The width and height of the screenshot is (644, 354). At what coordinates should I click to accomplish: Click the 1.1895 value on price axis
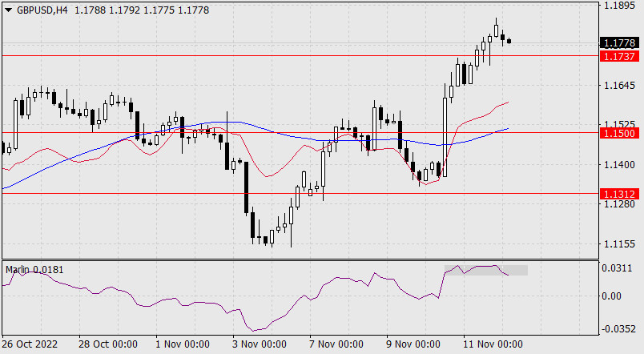tap(618, 6)
